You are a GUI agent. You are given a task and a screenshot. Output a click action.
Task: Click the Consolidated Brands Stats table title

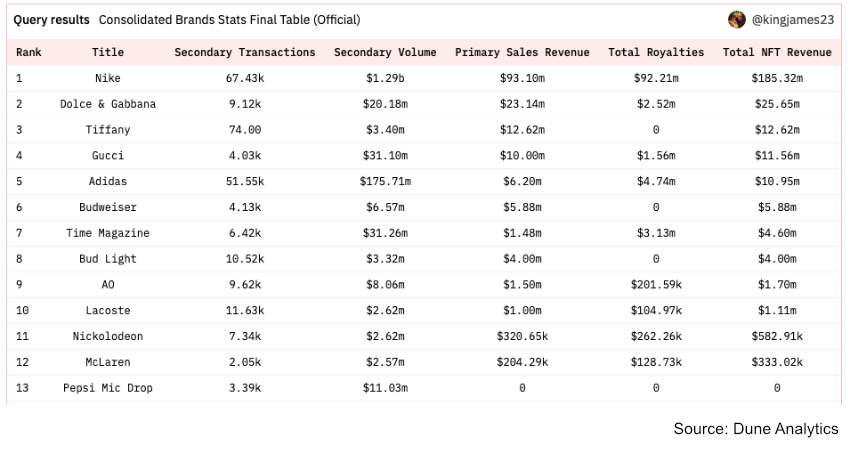click(229, 20)
